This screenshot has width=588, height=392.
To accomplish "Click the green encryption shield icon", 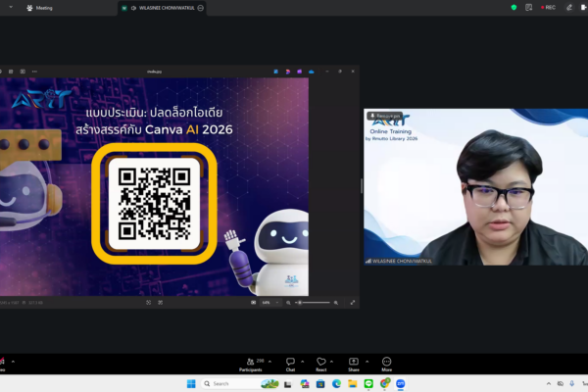I will pyautogui.click(x=514, y=8).
